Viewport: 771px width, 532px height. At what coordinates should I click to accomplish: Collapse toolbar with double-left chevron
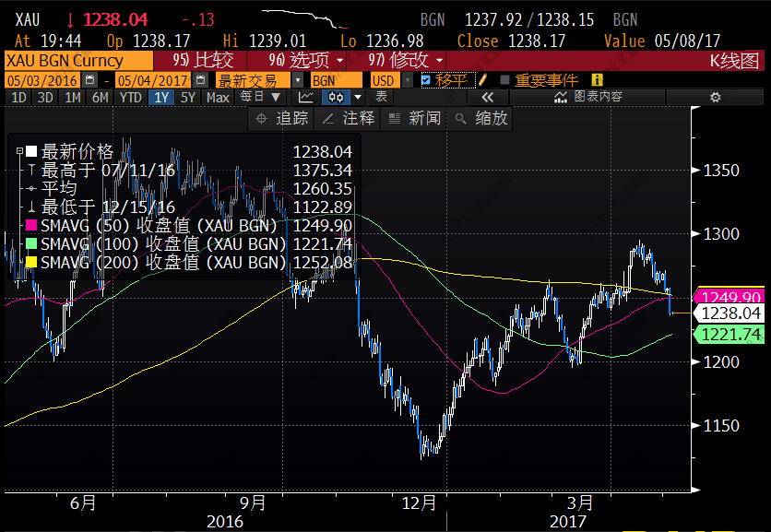487,98
